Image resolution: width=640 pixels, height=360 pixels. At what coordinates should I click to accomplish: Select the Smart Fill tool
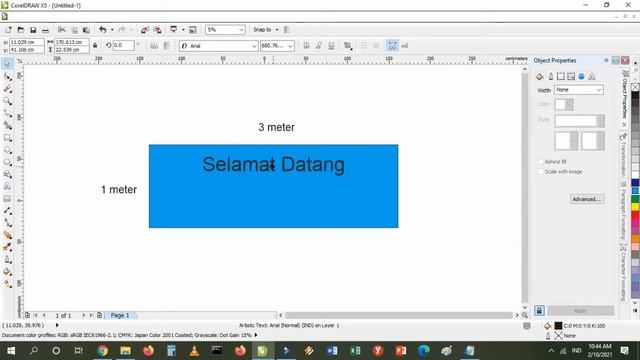(7, 125)
